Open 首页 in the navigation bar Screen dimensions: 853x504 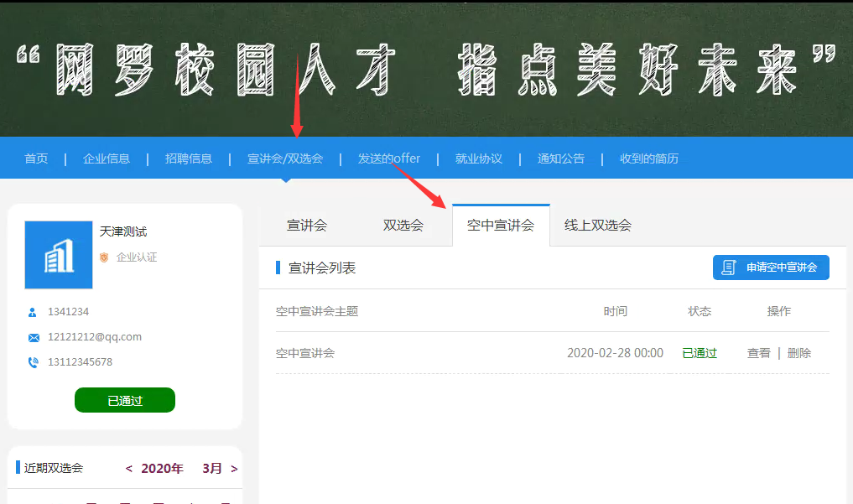click(36, 158)
